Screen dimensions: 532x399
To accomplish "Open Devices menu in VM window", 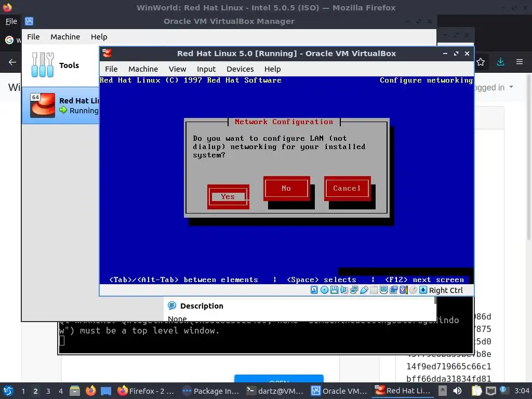I will 240,69.
